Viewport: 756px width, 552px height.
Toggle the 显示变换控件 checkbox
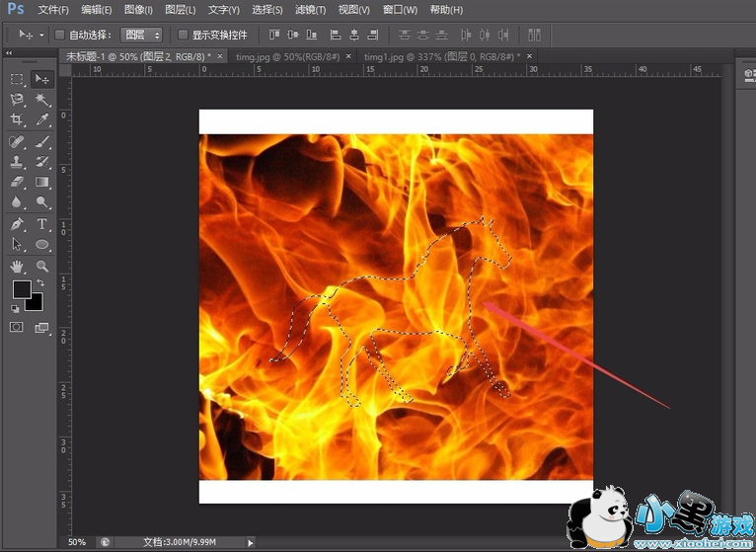pyautogui.click(x=183, y=35)
